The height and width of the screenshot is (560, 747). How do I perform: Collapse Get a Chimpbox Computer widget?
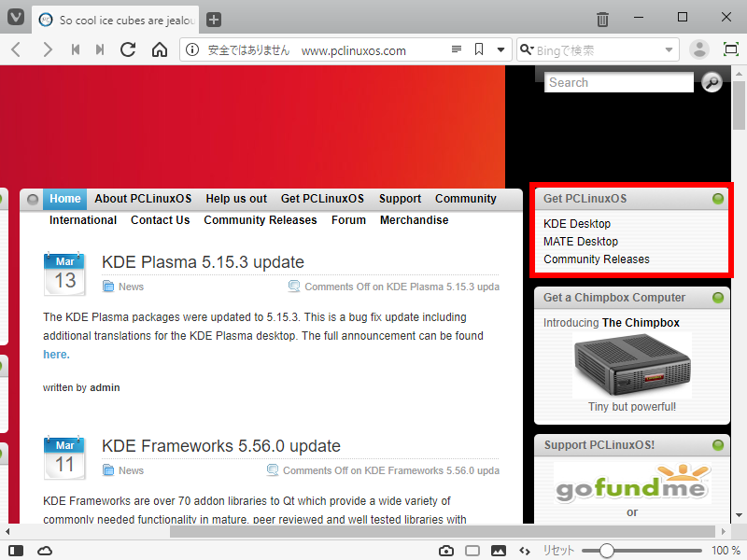[x=718, y=298]
